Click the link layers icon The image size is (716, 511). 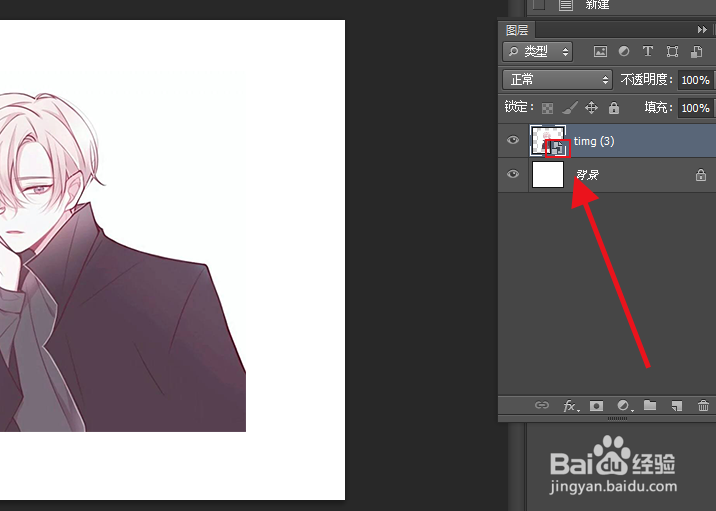(x=542, y=405)
